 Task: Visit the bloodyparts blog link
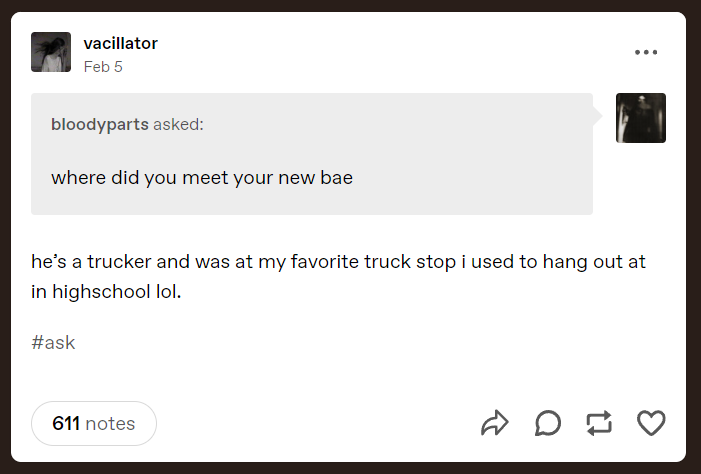pyautogui.click(x=99, y=125)
